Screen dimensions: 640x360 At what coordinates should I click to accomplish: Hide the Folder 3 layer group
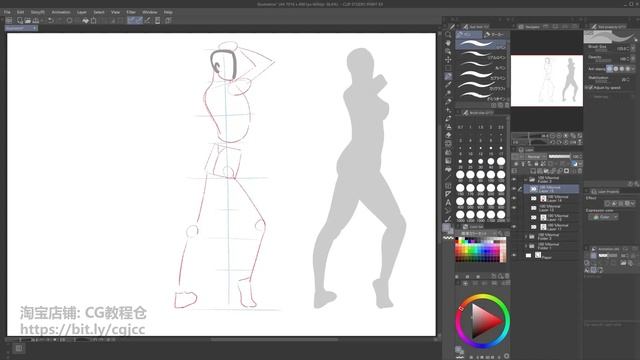pyautogui.click(x=514, y=179)
